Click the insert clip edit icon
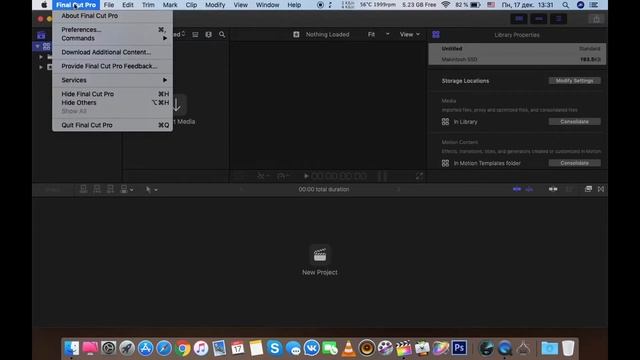640x360 pixels. [x=97, y=189]
